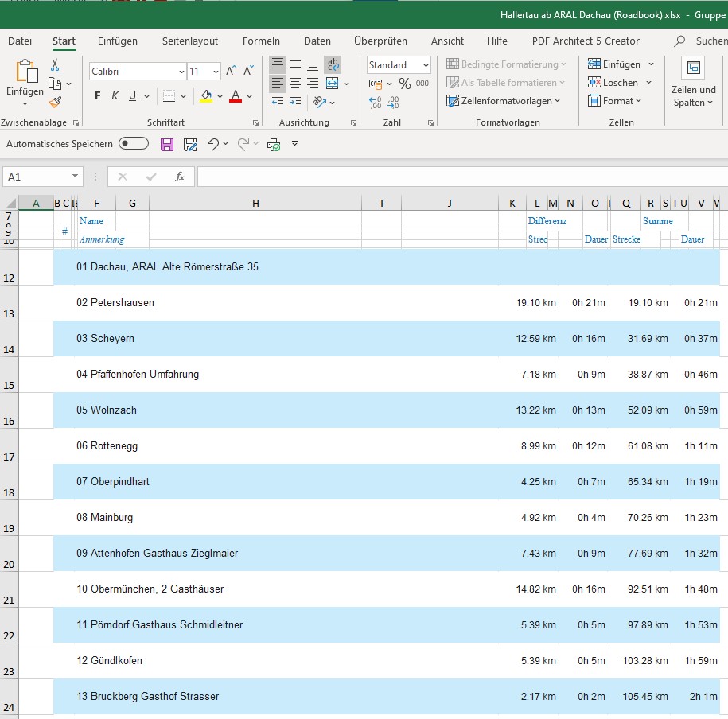Open the Calibri font name dropdown
The height and width of the screenshot is (719, 728).
click(181, 72)
